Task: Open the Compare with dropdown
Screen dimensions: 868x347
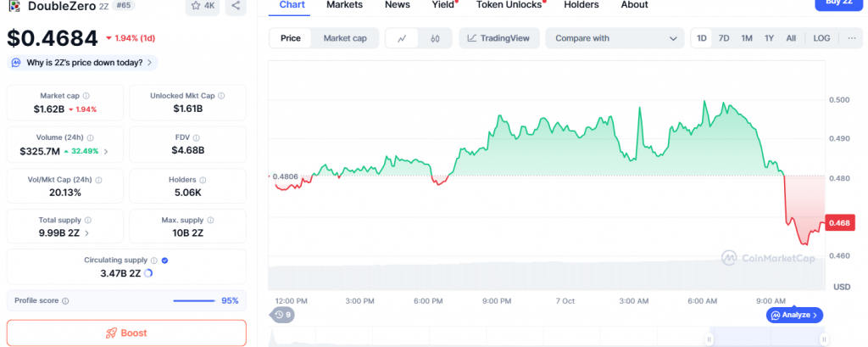Action: (x=615, y=38)
